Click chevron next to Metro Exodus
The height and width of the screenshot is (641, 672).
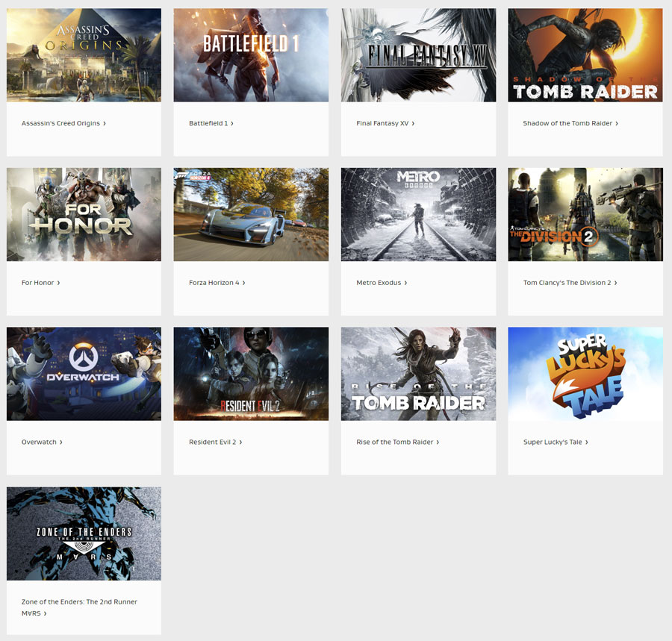(x=405, y=283)
